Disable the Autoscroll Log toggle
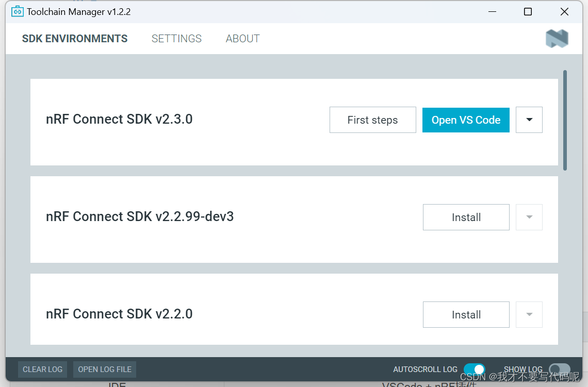This screenshot has width=588, height=387. (x=475, y=369)
